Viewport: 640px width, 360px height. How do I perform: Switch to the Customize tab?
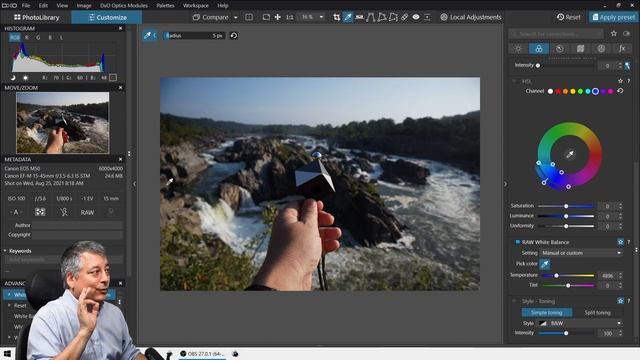pos(107,17)
